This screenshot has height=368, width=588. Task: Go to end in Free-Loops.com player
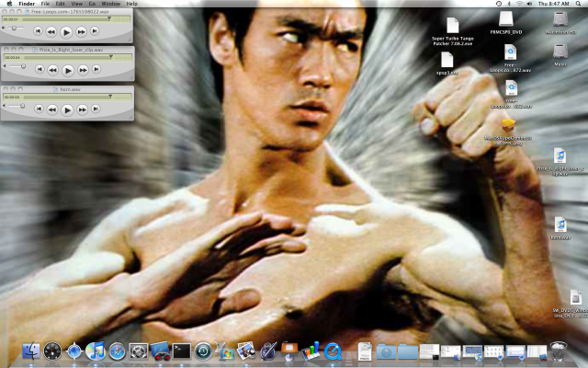tap(95, 31)
